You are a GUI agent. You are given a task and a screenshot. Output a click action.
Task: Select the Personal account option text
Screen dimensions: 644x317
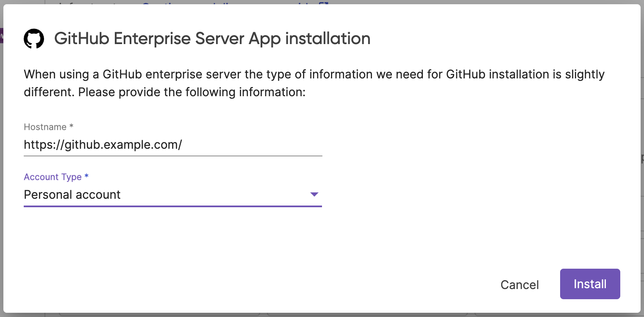[x=72, y=195]
